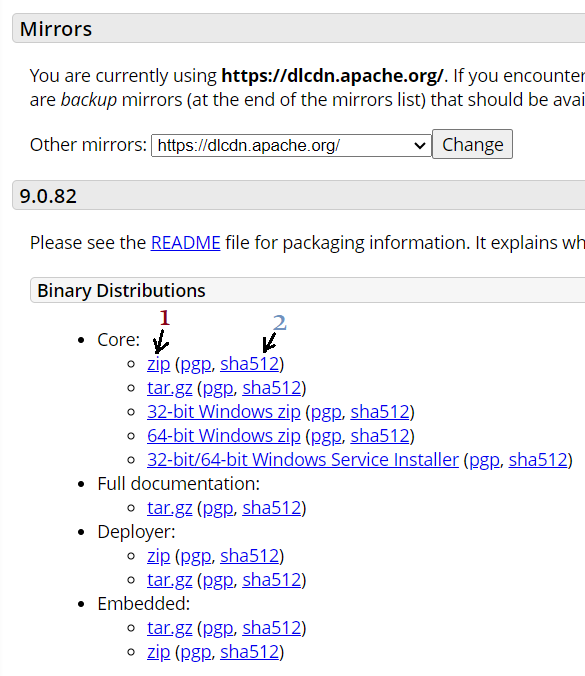Open the Other mirrors dropdown list
Image resolution: width=585 pixels, height=676 pixels.
pyautogui.click(x=291, y=145)
